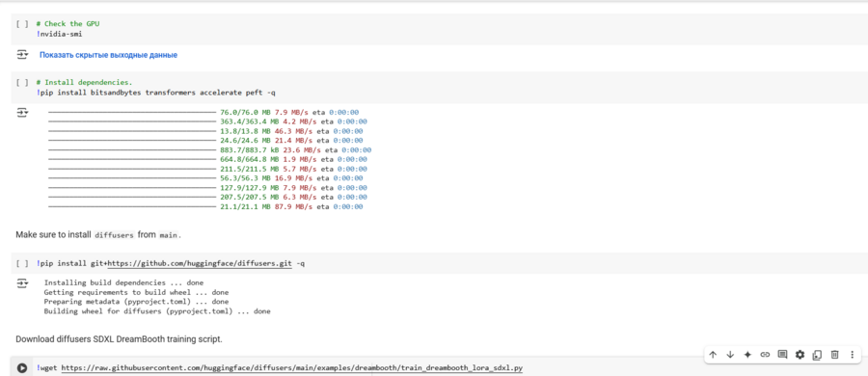Screen dimensions: 868x376
Task: Click the 'Make sure to install diffusers' text cell
Action: click(98, 235)
